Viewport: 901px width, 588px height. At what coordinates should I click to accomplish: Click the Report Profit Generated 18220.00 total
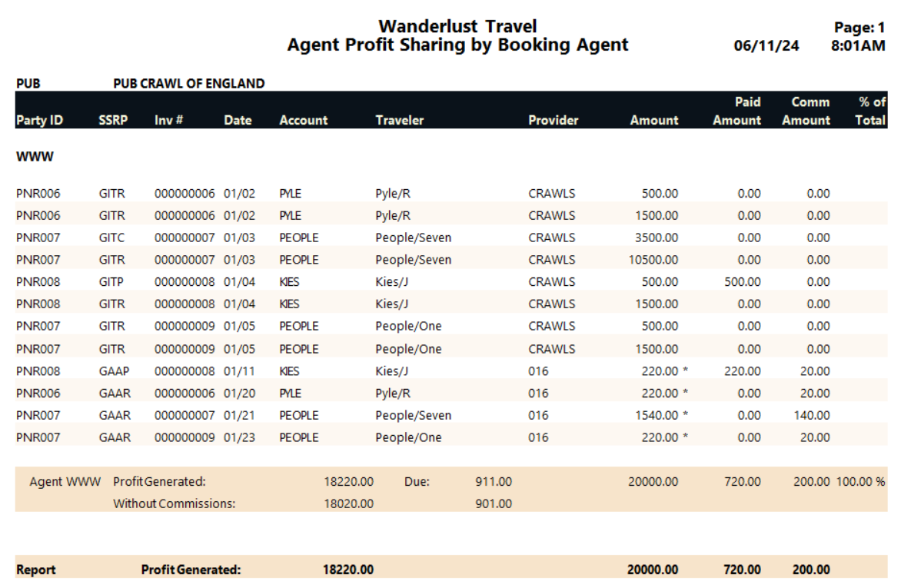[348, 570]
